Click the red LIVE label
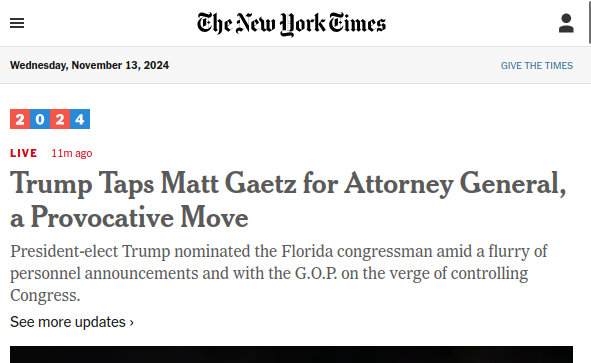This screenshot has height=363, width=591. pos(24,153)
